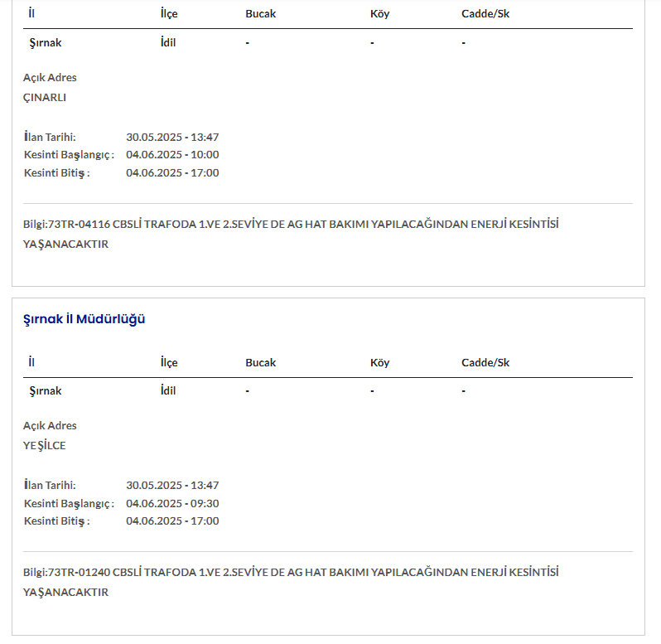Click Açık Adres label above YEŞİLCE

(50, 425)
